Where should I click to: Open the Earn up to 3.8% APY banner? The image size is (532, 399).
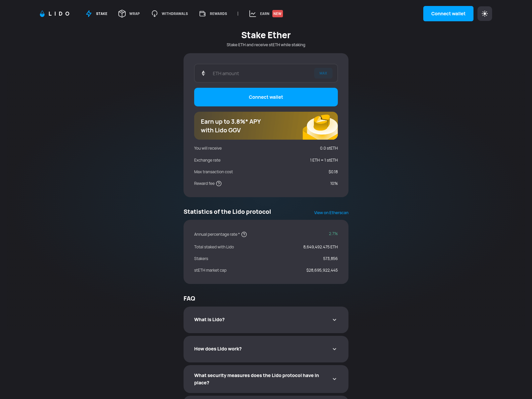[x=266, y=126]
